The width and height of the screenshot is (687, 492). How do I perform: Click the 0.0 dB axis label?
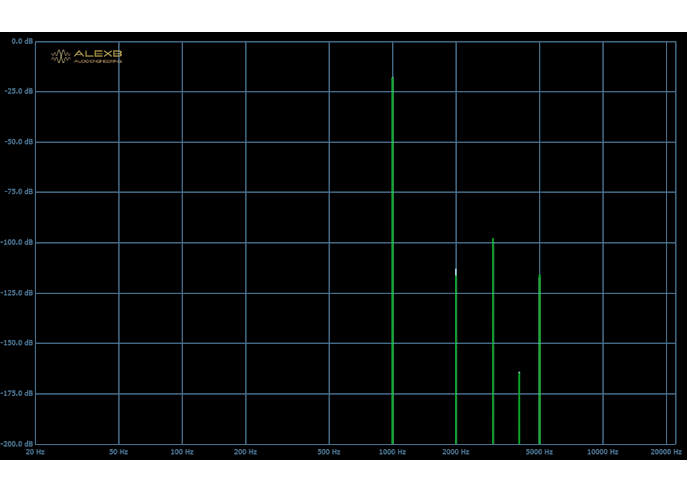point(22,41)
